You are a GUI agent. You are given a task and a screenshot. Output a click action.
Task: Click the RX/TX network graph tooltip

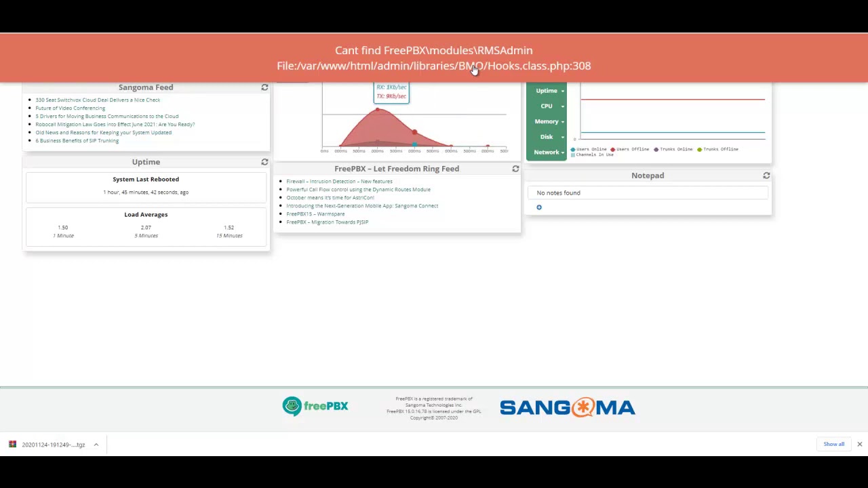(x=391, y=92)
